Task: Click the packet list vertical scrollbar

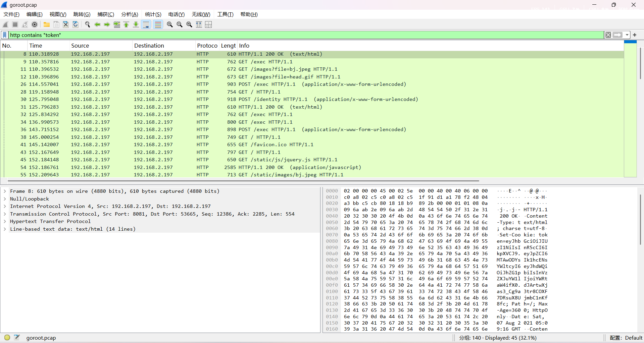Action: 640,64
